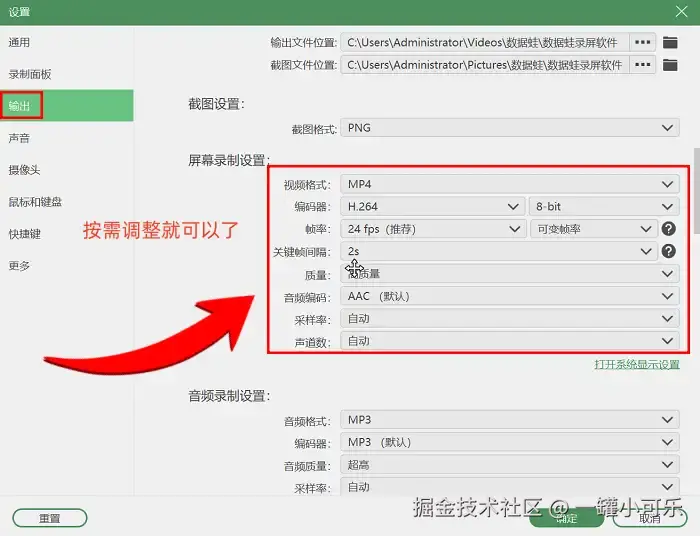Open the 声音 settings section
The image size is (700, 536).
(x=67, y=138)
